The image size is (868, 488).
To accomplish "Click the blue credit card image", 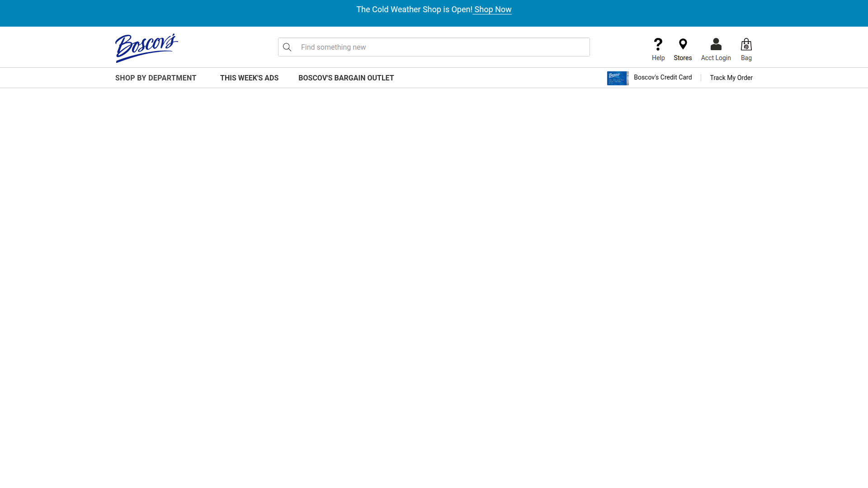I will pyautogui.click(x=618, y=78).
